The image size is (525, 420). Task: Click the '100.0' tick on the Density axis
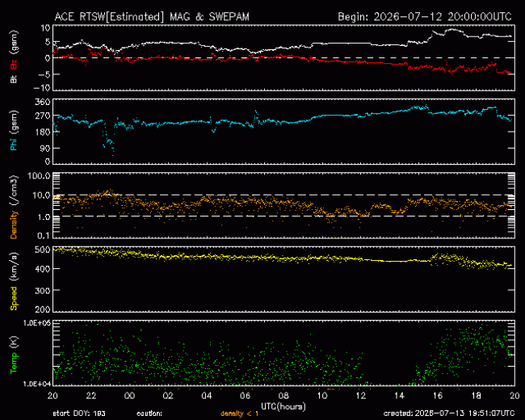39,176
